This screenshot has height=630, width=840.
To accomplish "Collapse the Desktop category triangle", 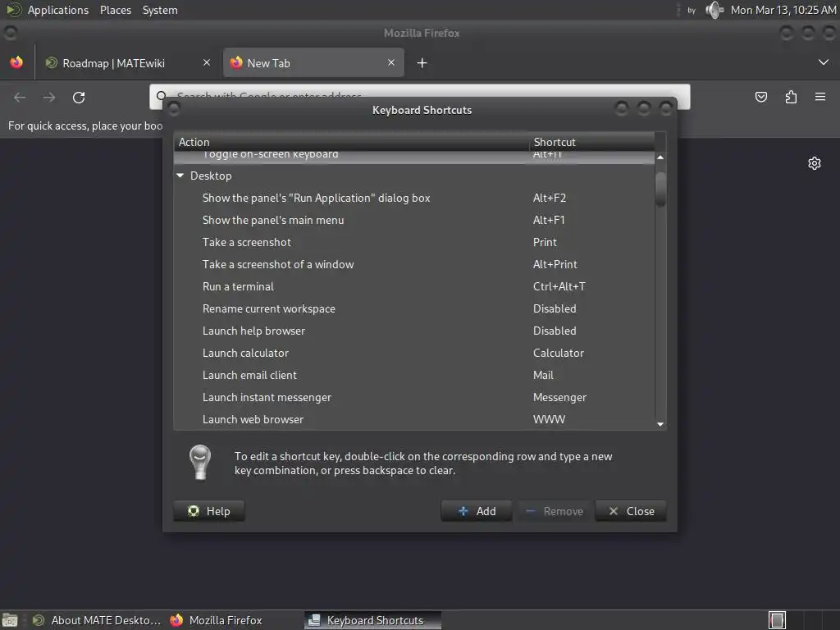I will 180,176.
